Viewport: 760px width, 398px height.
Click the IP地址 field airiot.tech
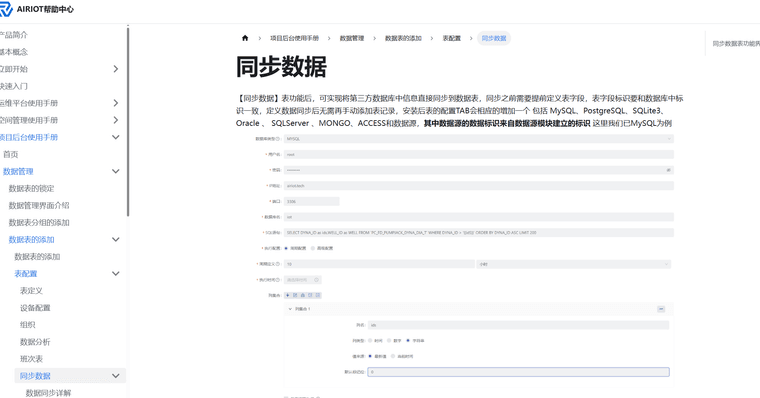(x=479, y=186)
